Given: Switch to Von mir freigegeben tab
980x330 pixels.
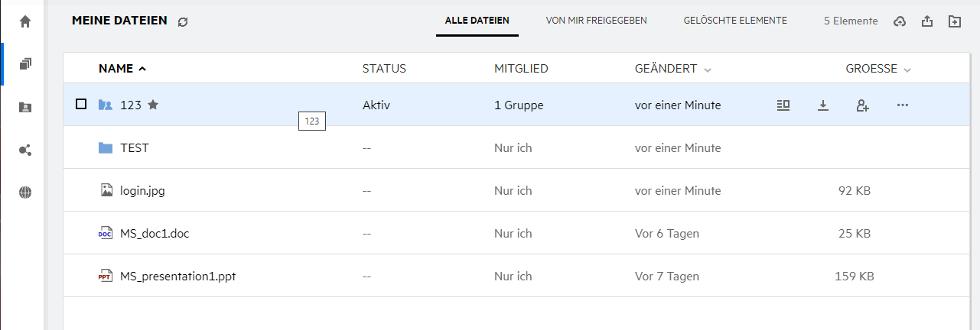Looking at the screenshot, I should pos(596,21).
